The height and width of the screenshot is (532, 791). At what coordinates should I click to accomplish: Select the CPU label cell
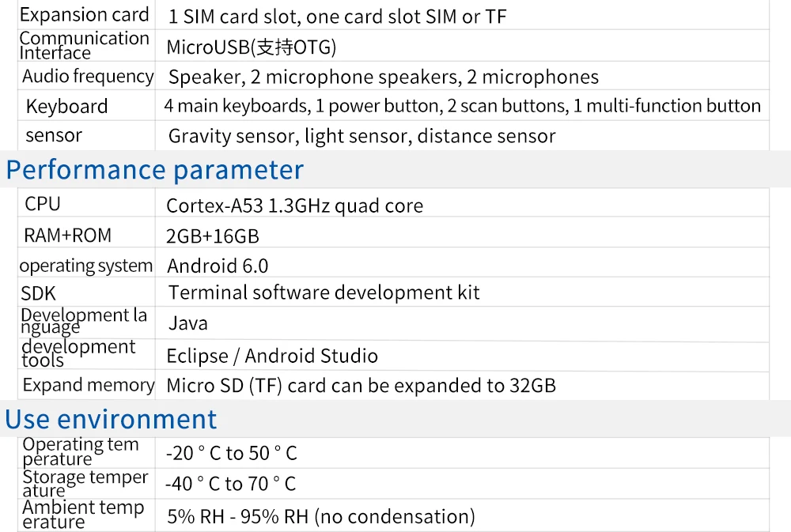pyautogui.click(x=43, y=204)
